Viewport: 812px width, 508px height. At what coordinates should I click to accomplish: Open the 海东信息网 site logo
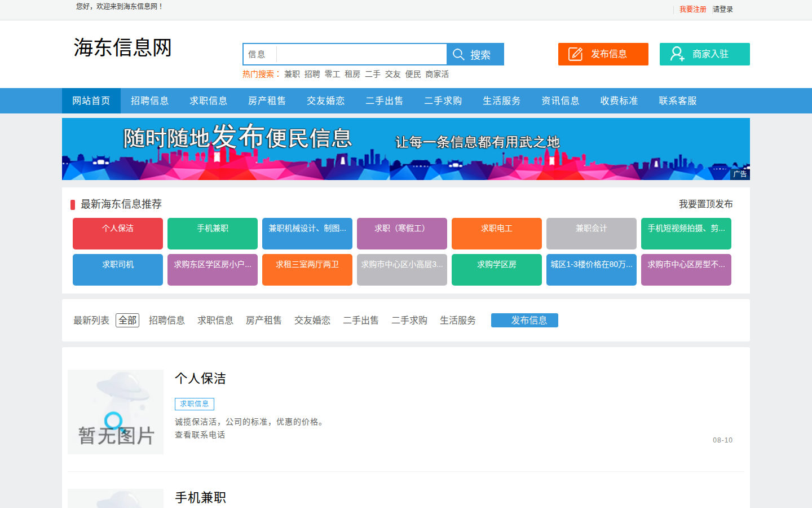coord(123,47)
